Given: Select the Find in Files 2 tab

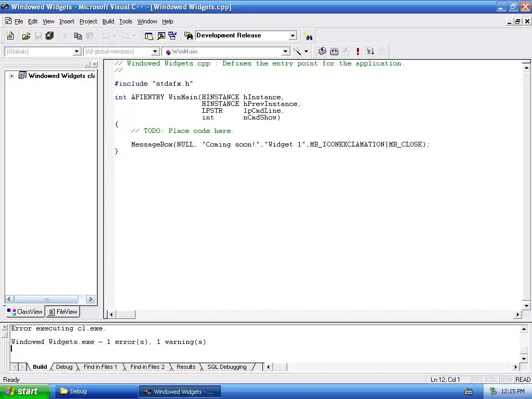Looking at the screenshot, I should pos(147,367).
